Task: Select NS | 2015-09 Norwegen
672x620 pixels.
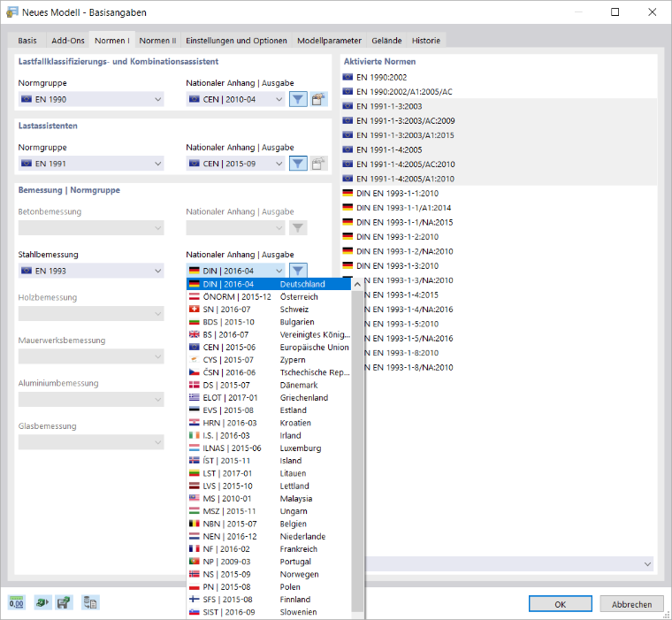Action: [269, 574]
